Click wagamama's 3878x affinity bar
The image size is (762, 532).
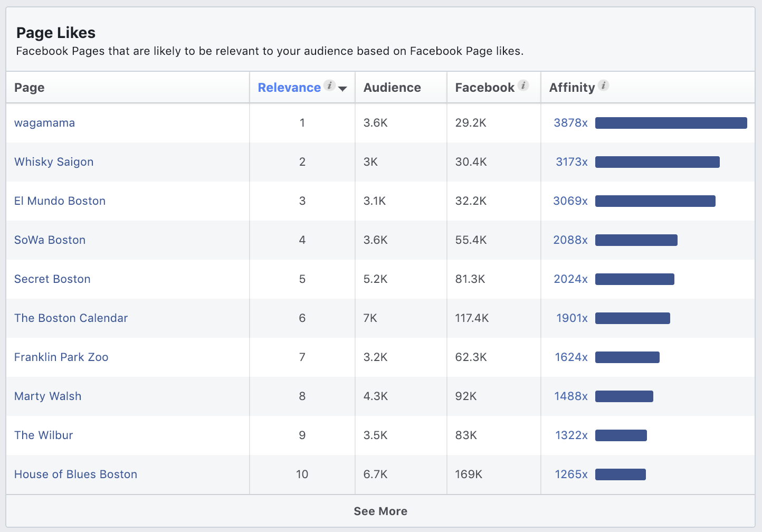[x=671, y=123]
